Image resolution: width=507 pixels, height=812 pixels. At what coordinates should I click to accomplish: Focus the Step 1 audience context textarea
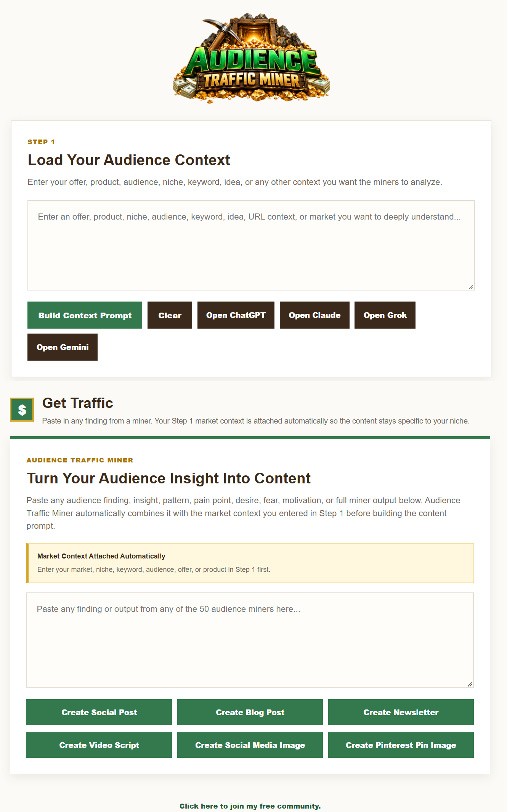(x=251, y=246)
